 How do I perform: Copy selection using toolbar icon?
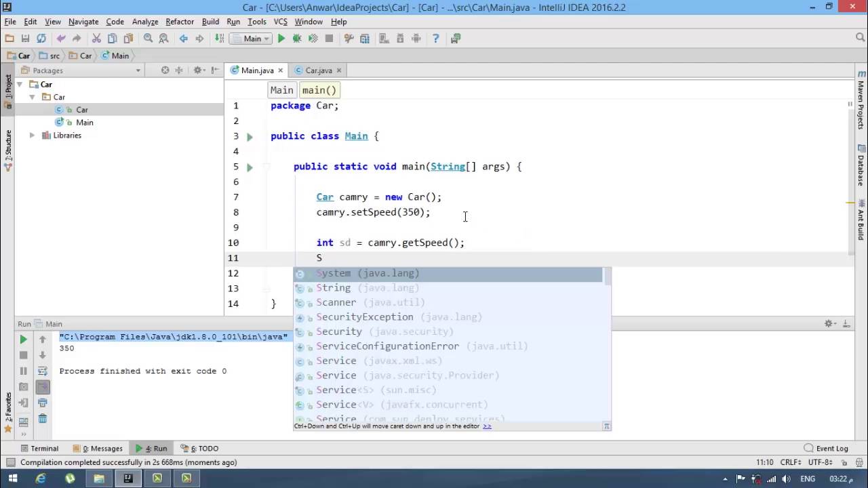pyautogui.click(x=112, y=39)
